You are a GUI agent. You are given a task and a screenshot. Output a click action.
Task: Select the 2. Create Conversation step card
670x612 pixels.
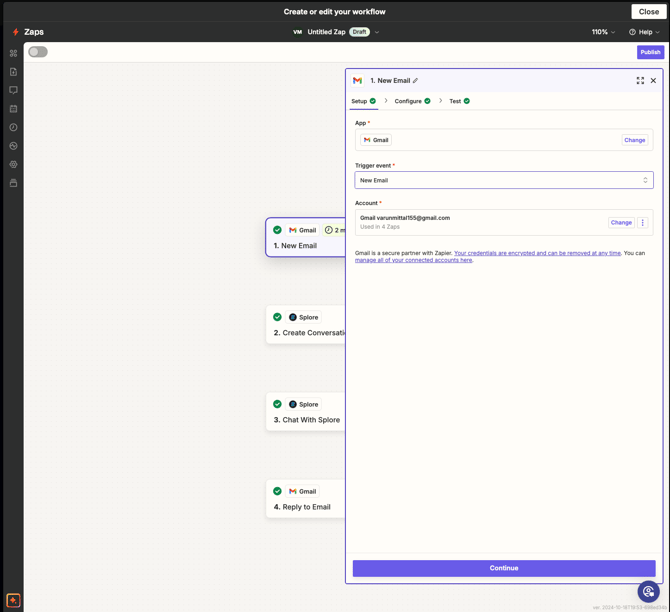click(306, 324)
